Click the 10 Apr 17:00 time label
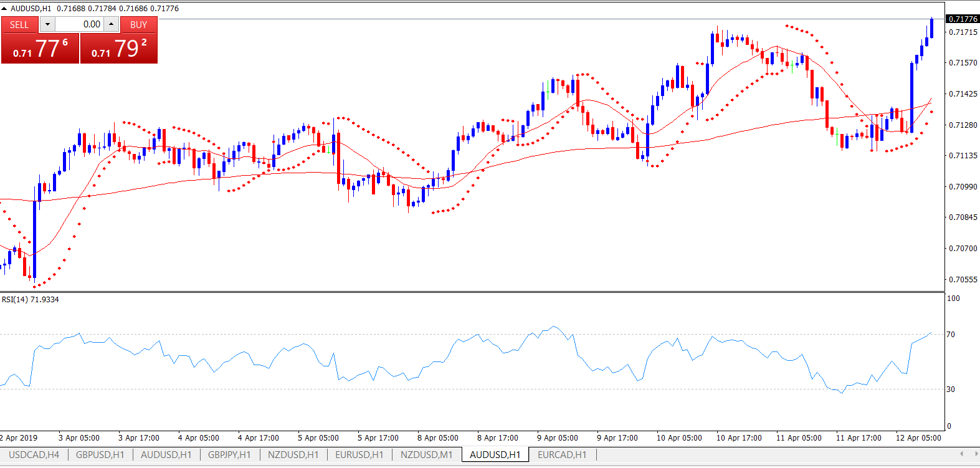This screenshot has height=468, width=980. pos(739,438)
